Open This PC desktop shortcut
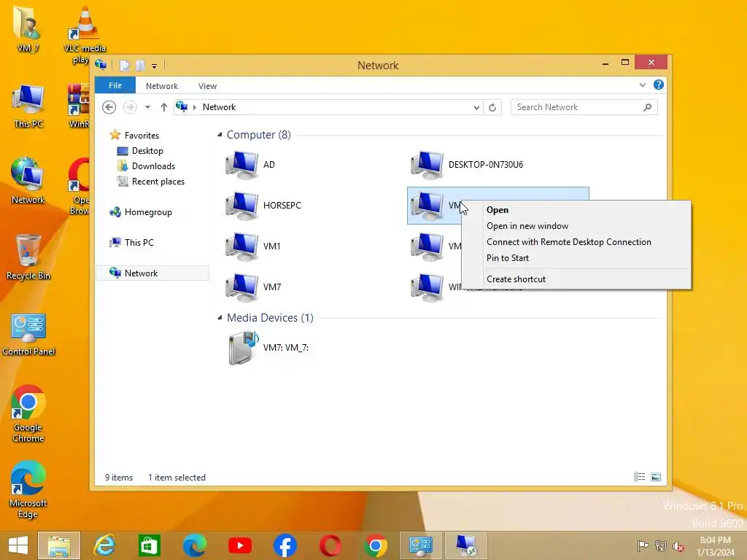 coord(28,106)
